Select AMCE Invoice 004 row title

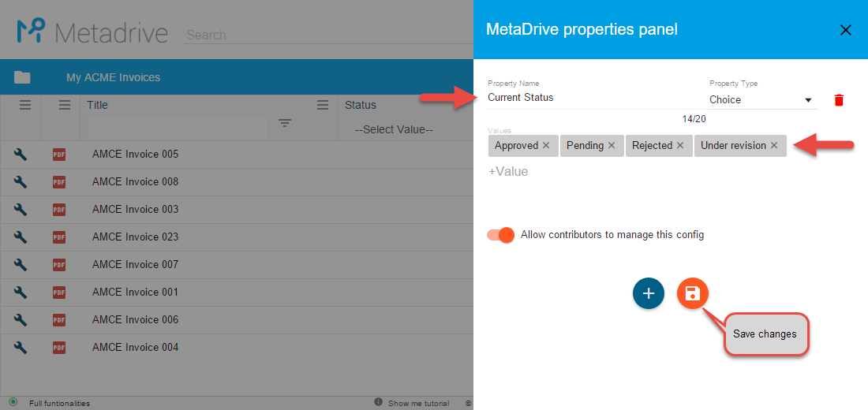(135, 348)
